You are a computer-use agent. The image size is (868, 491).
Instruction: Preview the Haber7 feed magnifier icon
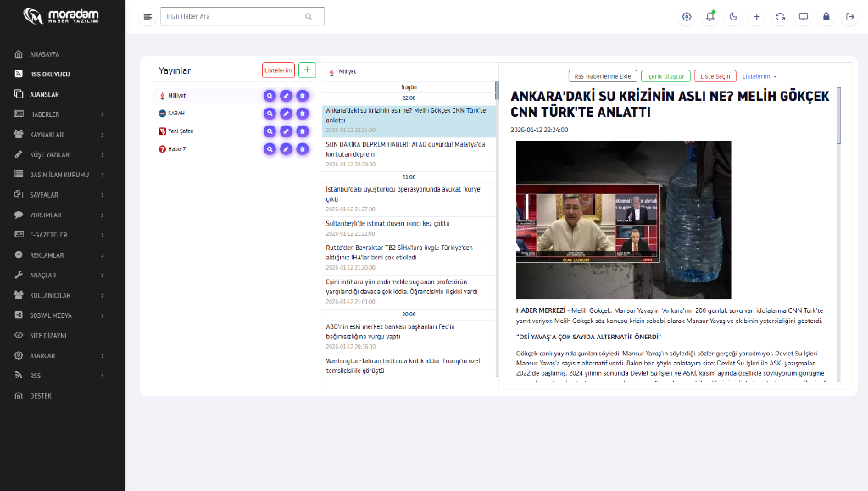(270, 149)
